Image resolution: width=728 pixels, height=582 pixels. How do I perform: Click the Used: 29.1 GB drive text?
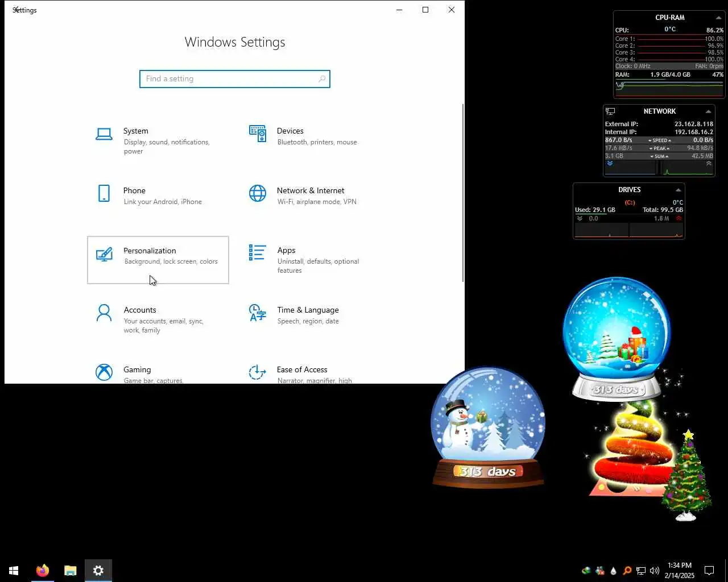[595, 210]
